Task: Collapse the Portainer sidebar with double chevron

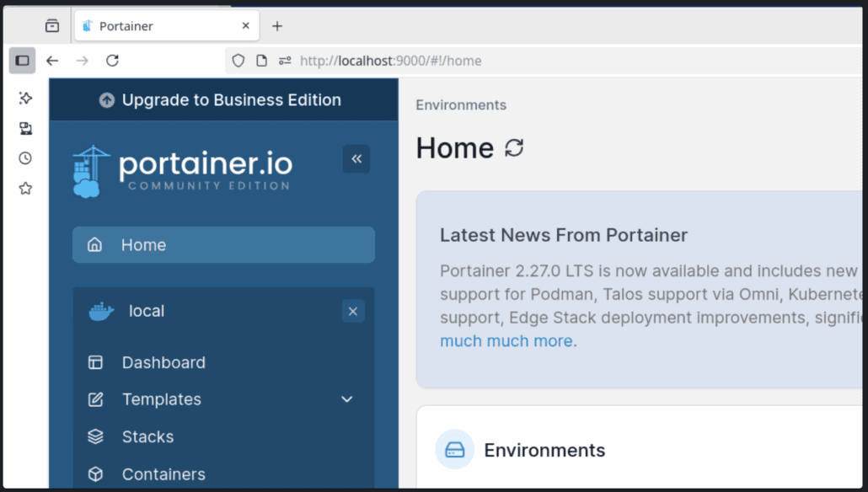Action: click(356, 159)
